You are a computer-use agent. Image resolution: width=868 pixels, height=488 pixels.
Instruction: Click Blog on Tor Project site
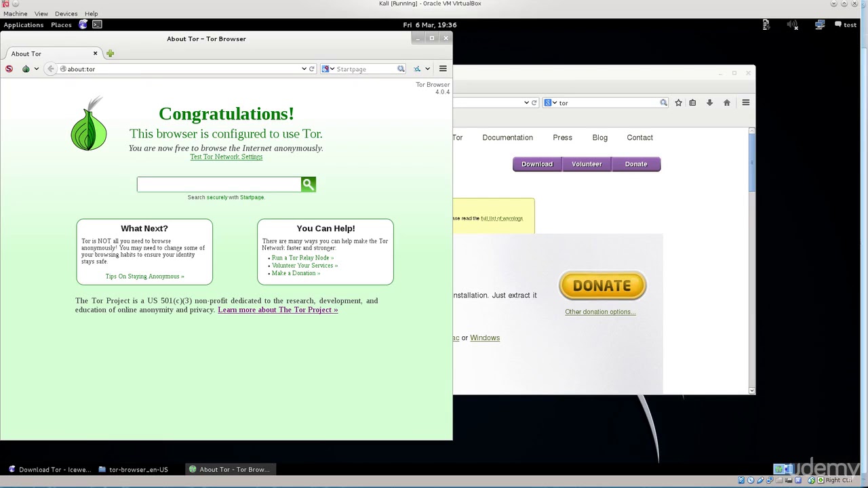[600, 138]
